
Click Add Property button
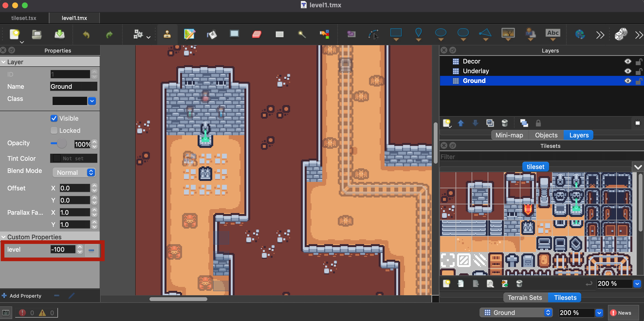pyautogui.click(x=21, y=295)
